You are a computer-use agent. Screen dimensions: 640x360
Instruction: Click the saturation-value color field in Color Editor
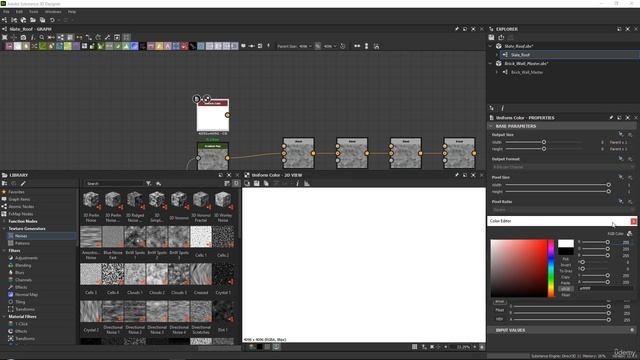pos(519,268)
